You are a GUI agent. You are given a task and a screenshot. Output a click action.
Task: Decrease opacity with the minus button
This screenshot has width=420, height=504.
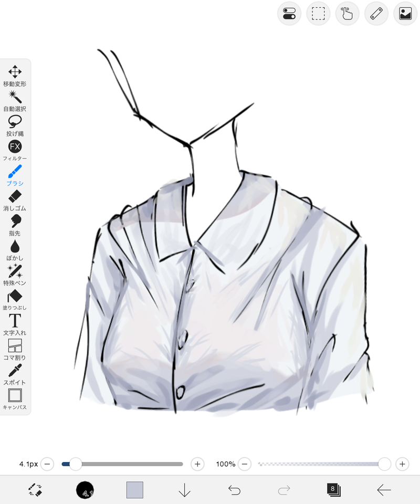click(x=245, y=464)
